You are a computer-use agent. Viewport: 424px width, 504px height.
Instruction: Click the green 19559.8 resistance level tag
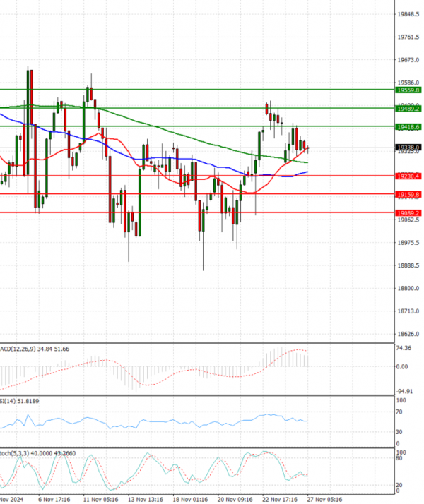(x=408, y=90)
